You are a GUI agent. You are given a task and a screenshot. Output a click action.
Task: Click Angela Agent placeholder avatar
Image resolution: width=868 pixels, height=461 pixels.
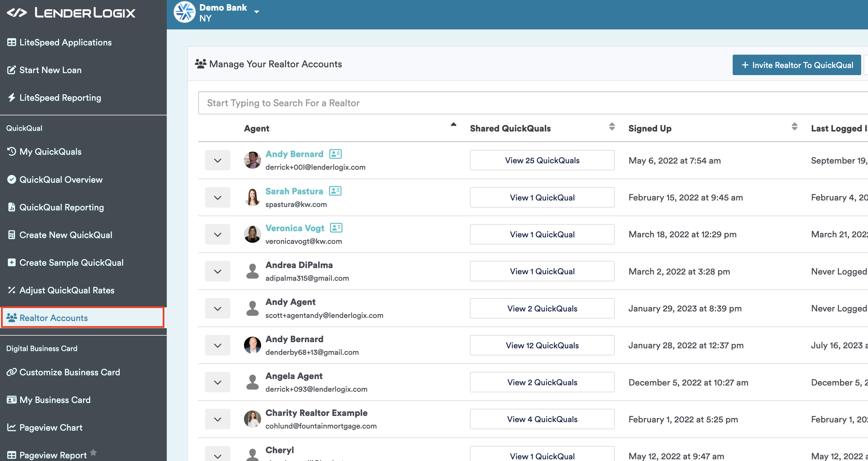253,382
